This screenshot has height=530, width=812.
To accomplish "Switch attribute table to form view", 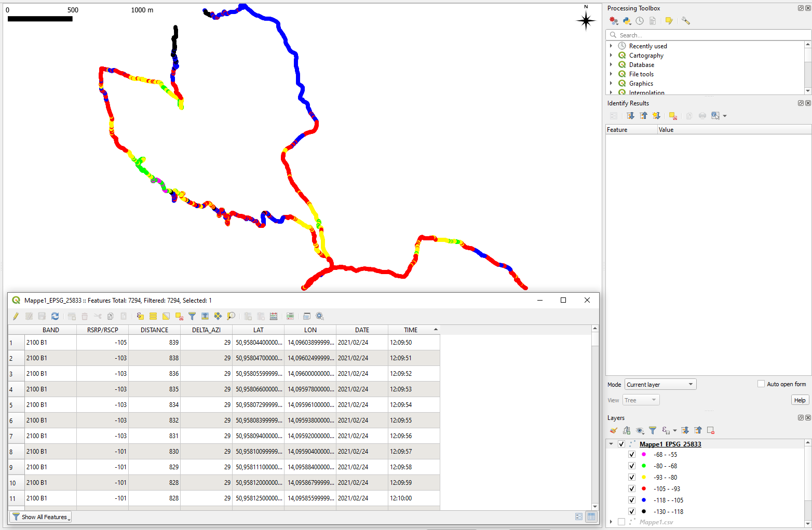I will click(579, 517).
